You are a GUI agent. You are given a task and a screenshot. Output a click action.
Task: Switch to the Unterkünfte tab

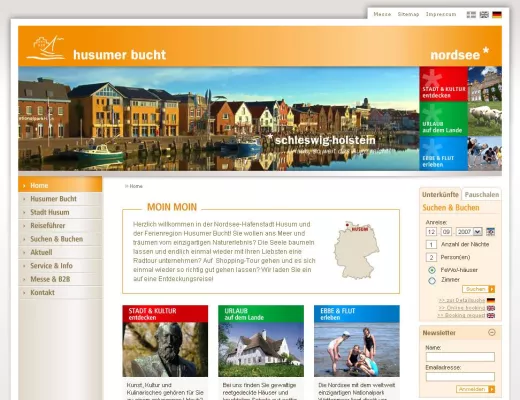pyautogui.click(x=440, y=195)
